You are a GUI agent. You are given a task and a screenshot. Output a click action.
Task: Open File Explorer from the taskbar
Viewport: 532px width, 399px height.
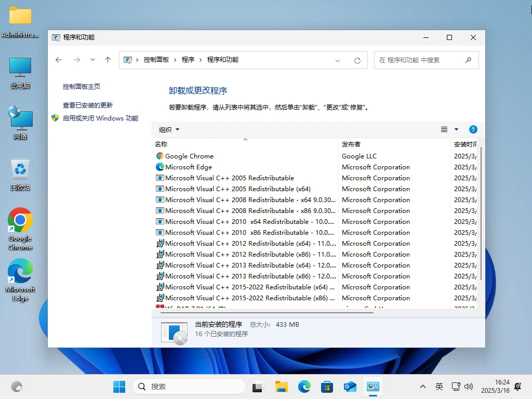pyautogui.click(x=281, y=387)
